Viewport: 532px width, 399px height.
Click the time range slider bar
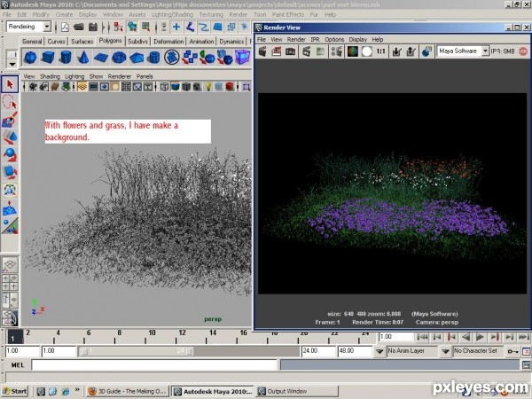click(x=137, y=351)
